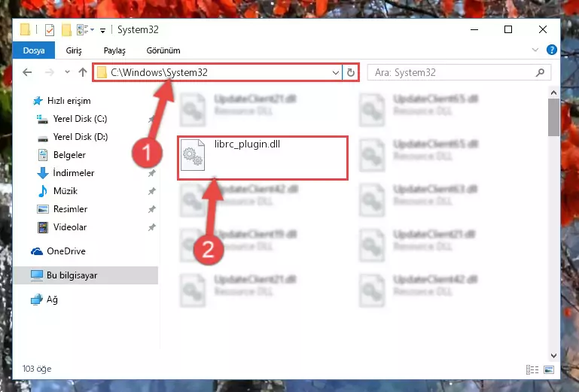
Task: Switch to the Giriş ribbon tab
Action: (74, 50)
